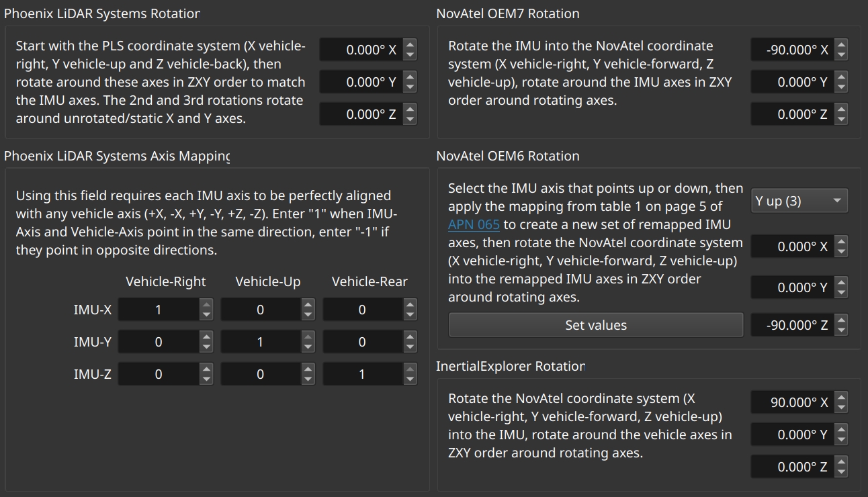
Task: Decrease NovAtel OEM7 Rotation Z value
Action: pyautogui.click(x=841, y=120)
